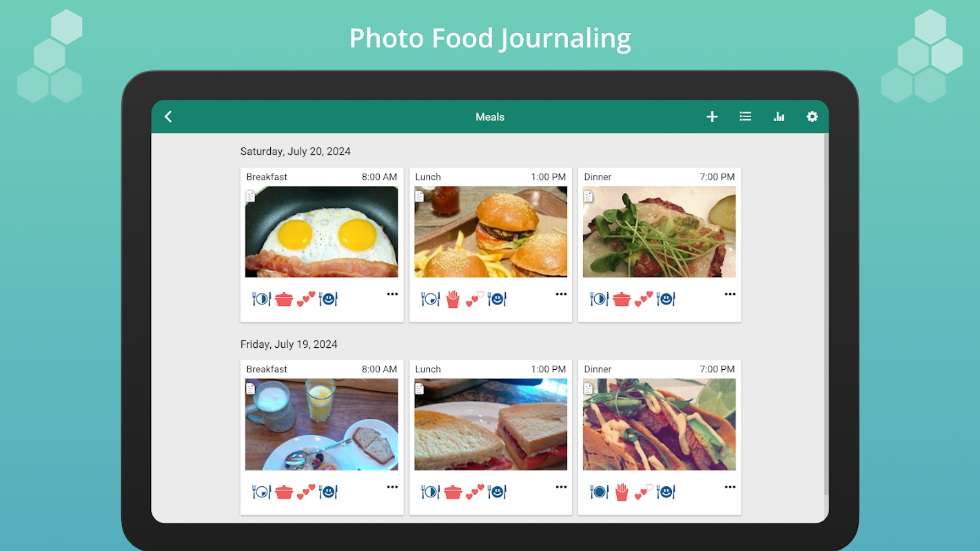
Task: Select the fries icon on Saturday lunch
Action: pos(453,299)
